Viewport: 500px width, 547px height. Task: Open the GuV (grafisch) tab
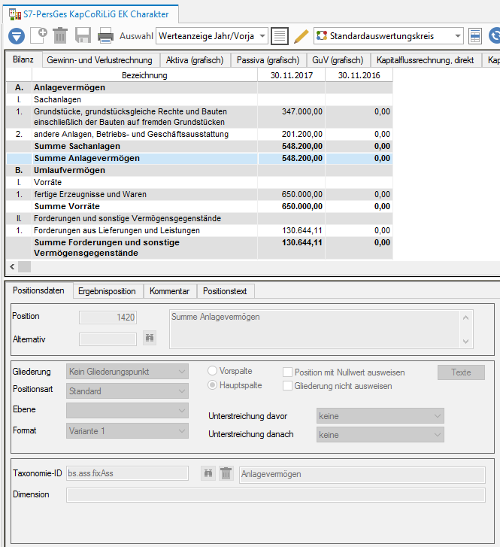338,60
